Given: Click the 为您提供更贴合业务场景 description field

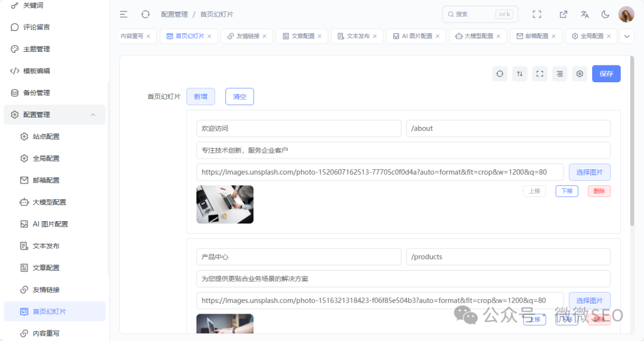Looking at the screenshot, I should pos(403,278).
